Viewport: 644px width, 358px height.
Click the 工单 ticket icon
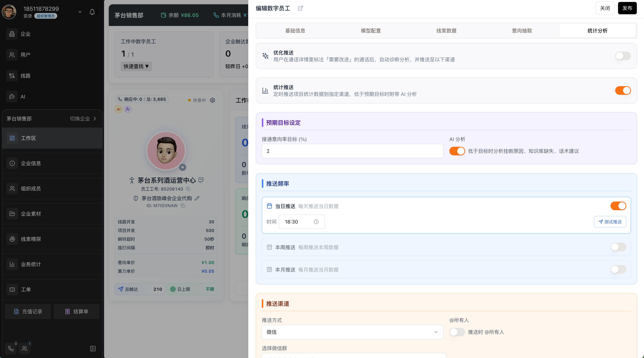(12, 290)
